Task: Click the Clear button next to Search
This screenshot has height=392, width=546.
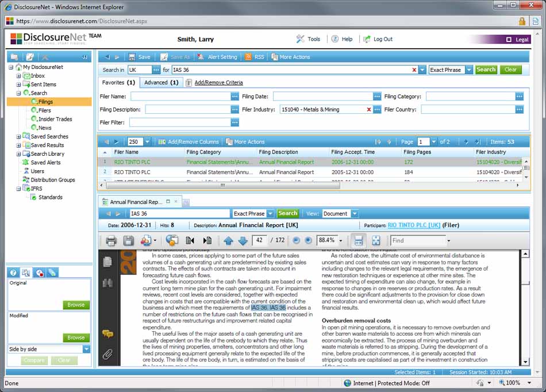Action: point(510,70)
